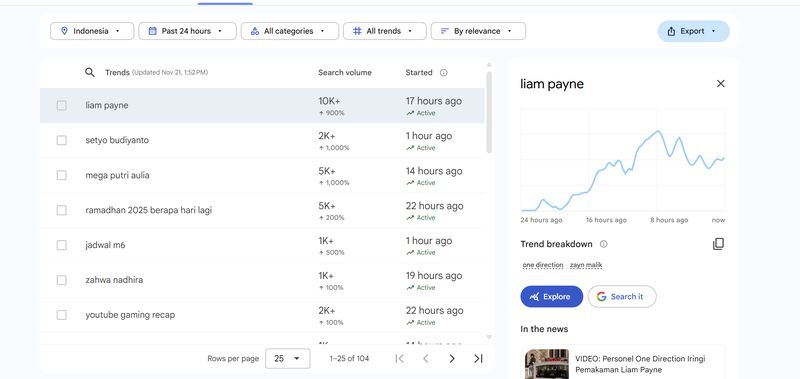Jump to the last page of results
The image size is (800, 379).
(x=478, y=359)
